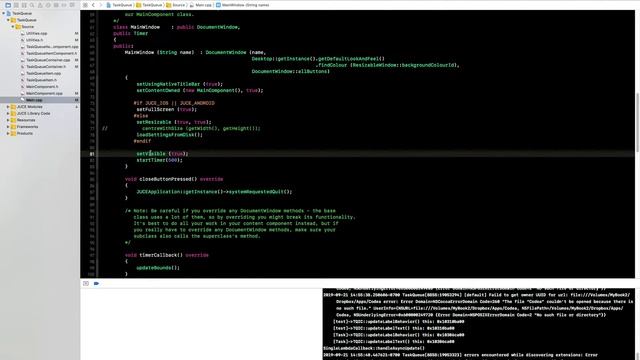Viewport: 640px width, 360px height.
Task: Click line number 81 in gutter
Action: 92,154
